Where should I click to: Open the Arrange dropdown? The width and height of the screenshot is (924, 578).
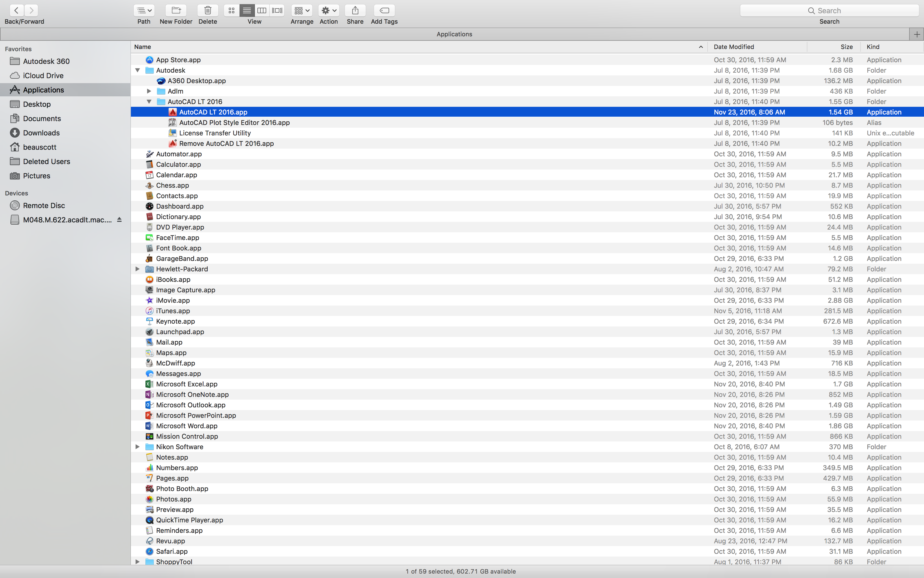(302, 10)
